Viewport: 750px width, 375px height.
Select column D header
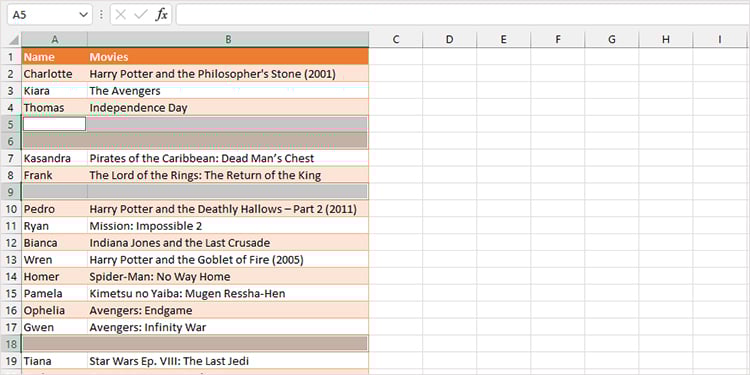[449, 40]
